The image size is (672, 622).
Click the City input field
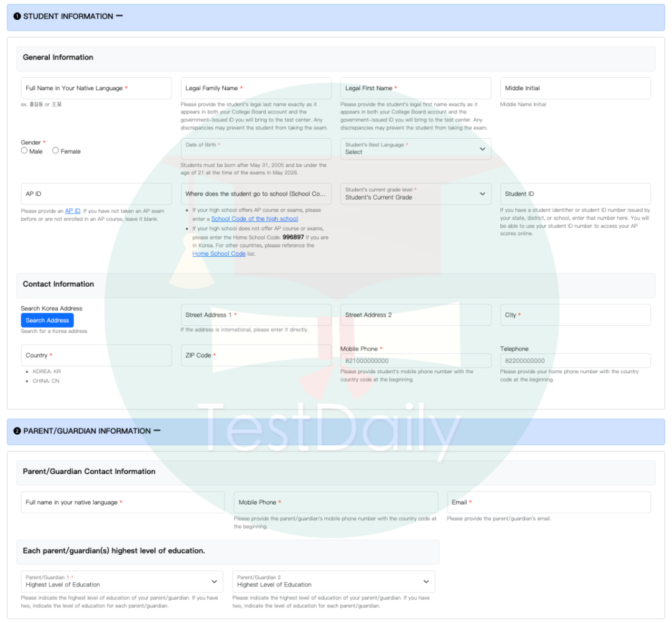tap(575, 315)
